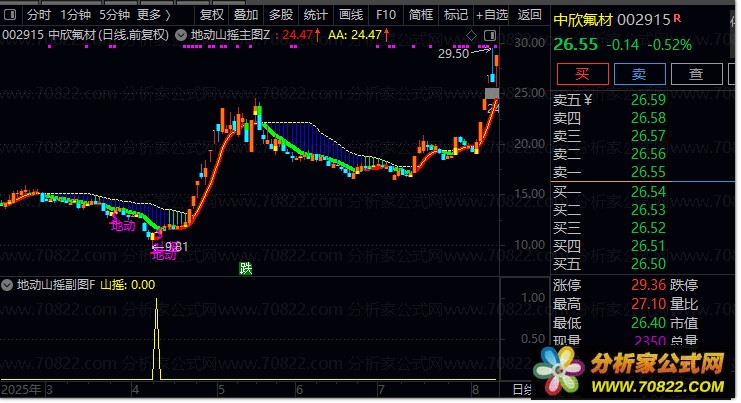Viewport: 741px width, 403px height.
Task: Expand dropdown arrow beside 地动山摇主图Z
Action: (181, 35)
